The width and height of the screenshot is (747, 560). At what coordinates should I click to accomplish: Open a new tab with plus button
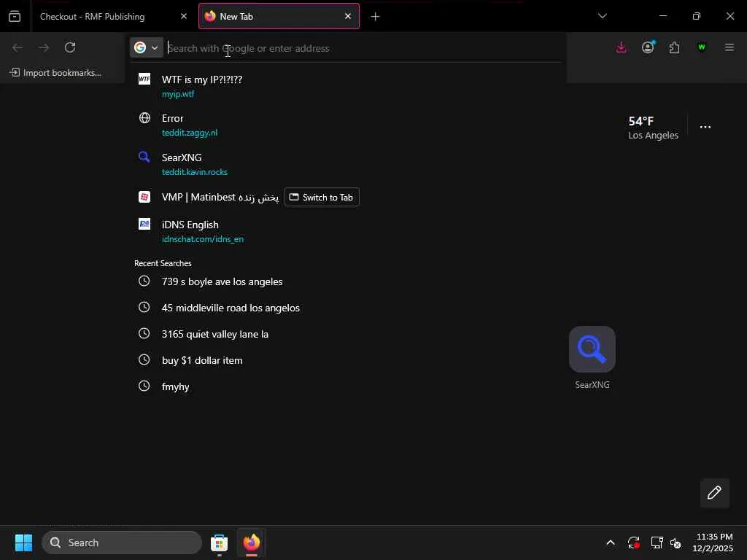point(376,17)
